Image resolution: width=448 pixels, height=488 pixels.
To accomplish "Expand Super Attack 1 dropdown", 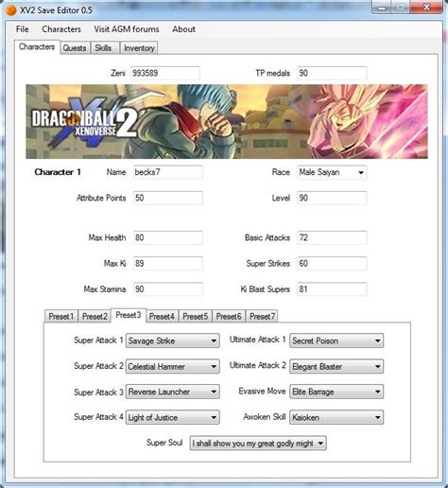I will tap(173, 340).
